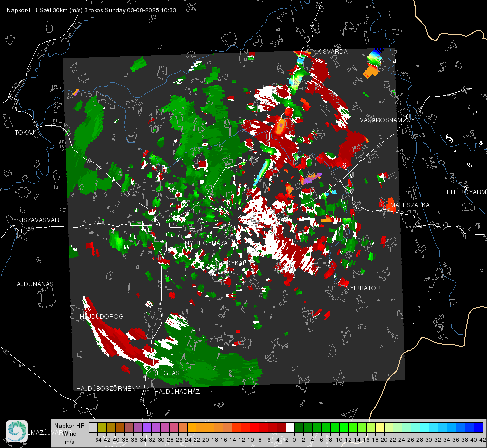Click the HAJDÚHADHÁZ city label
Viewport: 487px width, 448px height.
(177, 392)
